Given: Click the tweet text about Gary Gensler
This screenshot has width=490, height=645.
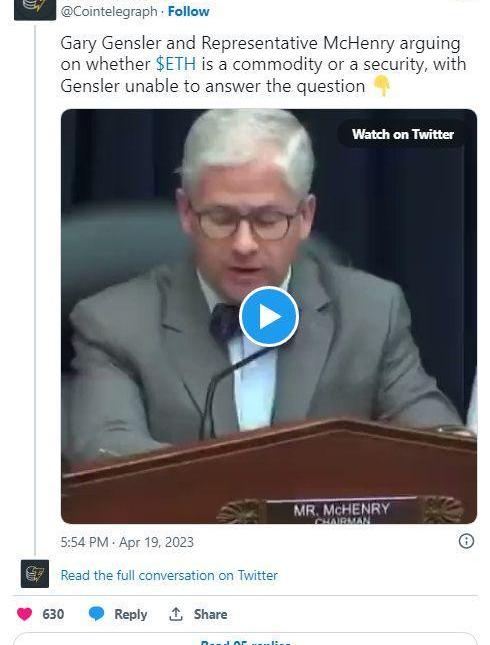Looking at the screenshot, I should tap(263, 65).
